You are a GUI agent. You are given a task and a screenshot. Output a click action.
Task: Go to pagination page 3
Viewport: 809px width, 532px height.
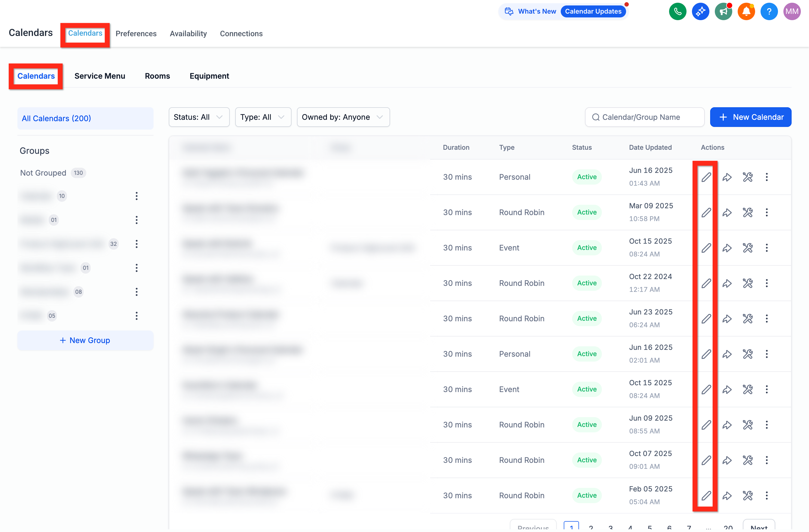point(611,528)
